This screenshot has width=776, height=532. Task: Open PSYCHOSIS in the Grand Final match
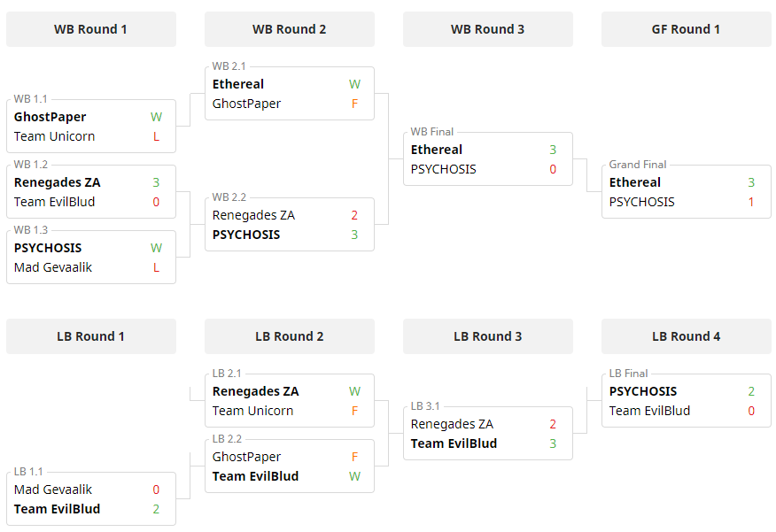coord(642,202)
